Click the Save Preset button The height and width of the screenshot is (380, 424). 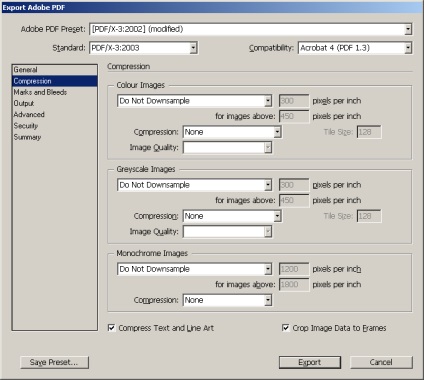click(x=55, y=362)
